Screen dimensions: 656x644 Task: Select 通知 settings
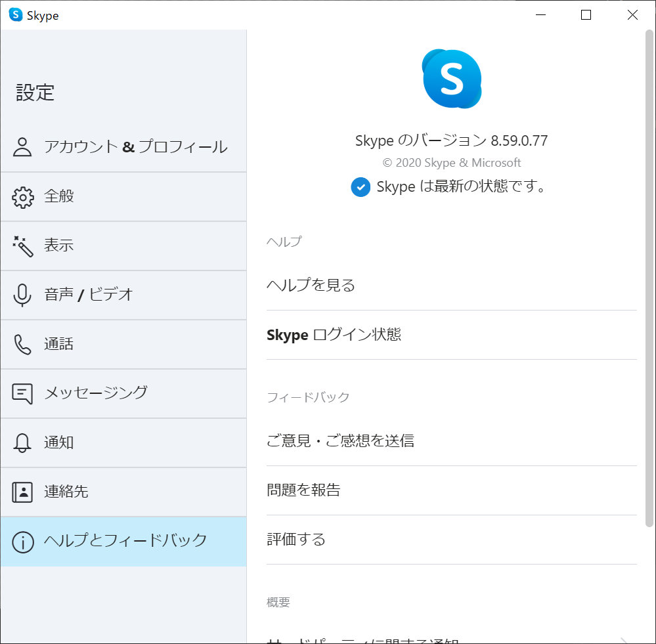[x=123, y=443]
